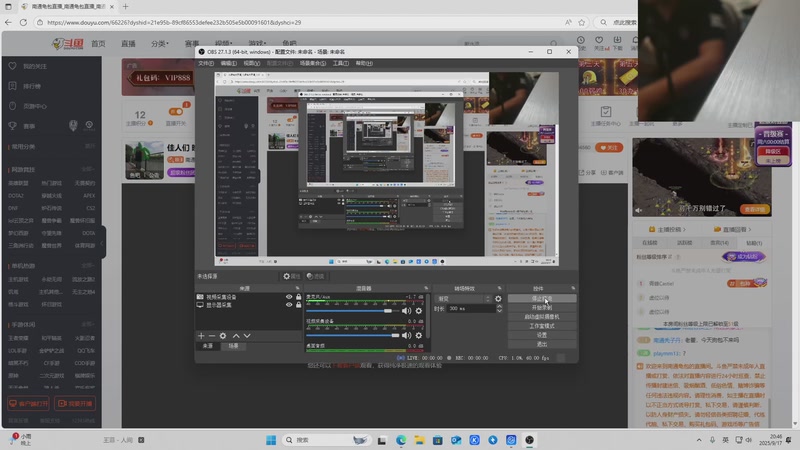The image size is (800, 450).
Task: Pop out the 控件 dock panel
Action: [573, 288]
